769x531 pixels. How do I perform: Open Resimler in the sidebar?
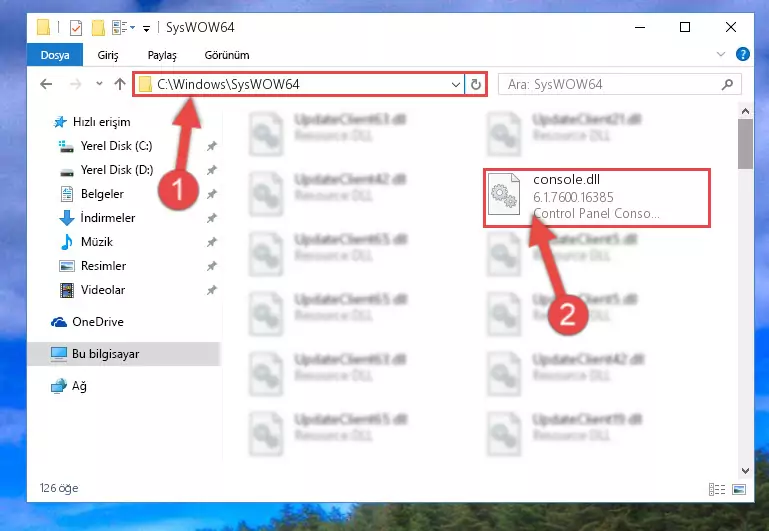click(x=93, y=266)
